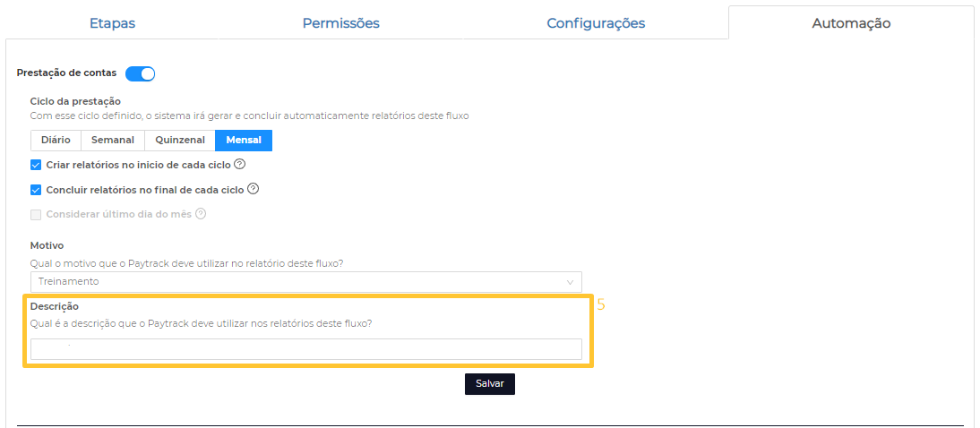This screenshot has height=428, width=980.
Task: Focus the Descrição text input field
Action: [x=306, y=349]
